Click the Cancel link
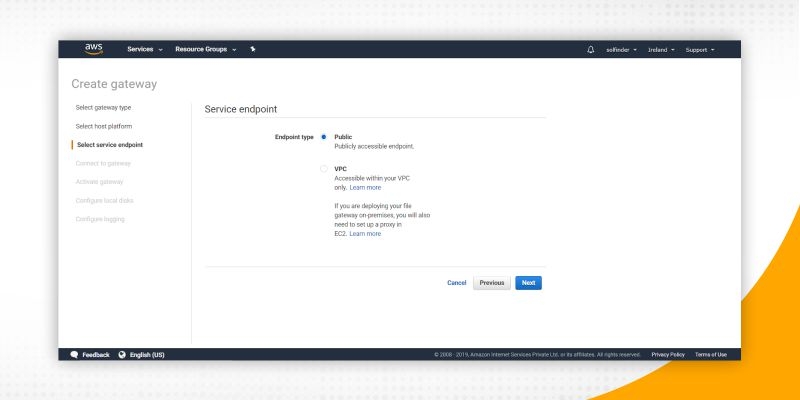Image resolution: width=800 pixels, height=400 pixels. (456, 283)
